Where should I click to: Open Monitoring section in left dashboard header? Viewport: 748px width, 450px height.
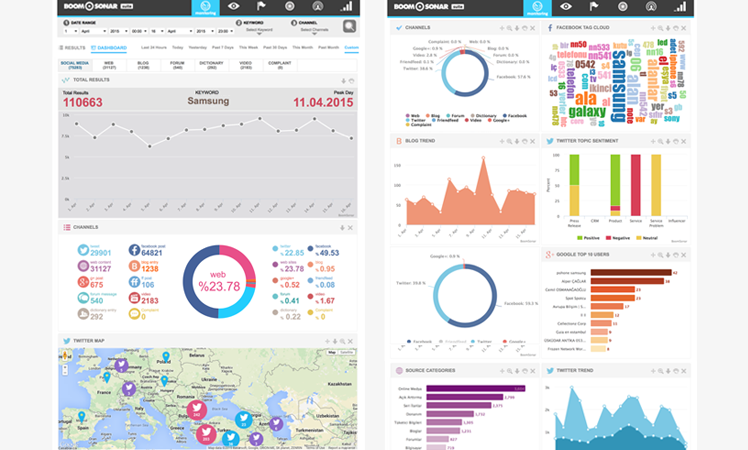(x=206, y=7)
